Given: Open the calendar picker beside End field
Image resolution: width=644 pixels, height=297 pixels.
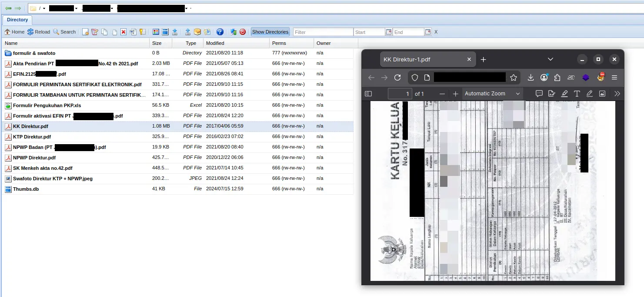Looking at the screenshot, I should tap(428, 32).
